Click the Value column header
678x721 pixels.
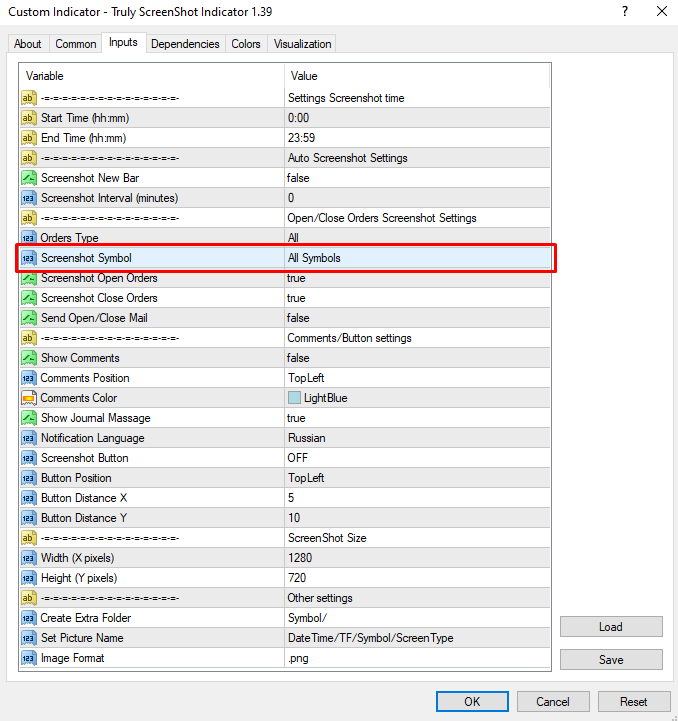(417, 76)
